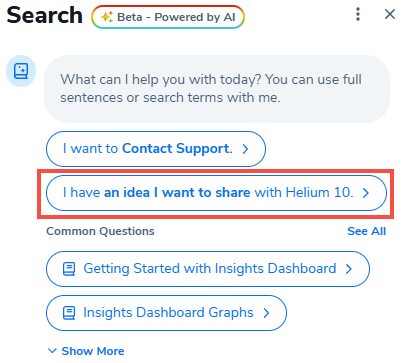The image size is (410, 363).
Task: Click the Common Questions heading
Action: click(x=100, y=231)
